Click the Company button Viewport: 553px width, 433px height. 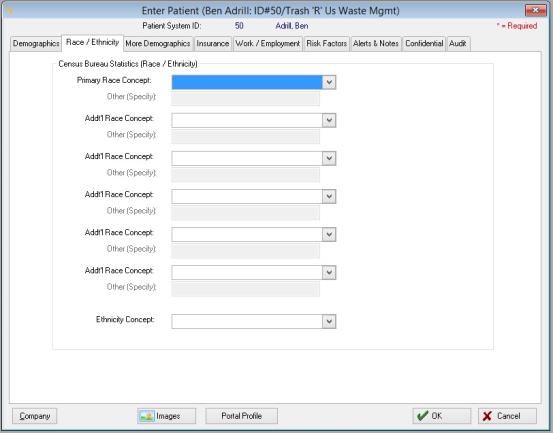(35, 416)
